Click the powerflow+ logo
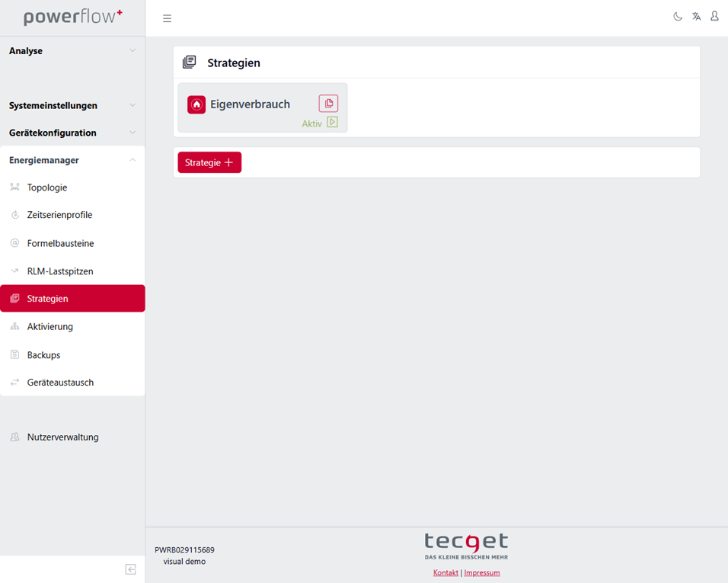728x583 pixels. [x=73, y=18]
